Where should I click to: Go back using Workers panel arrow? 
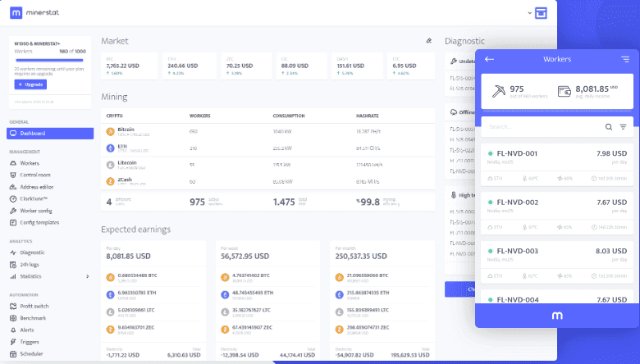(489, 59)
